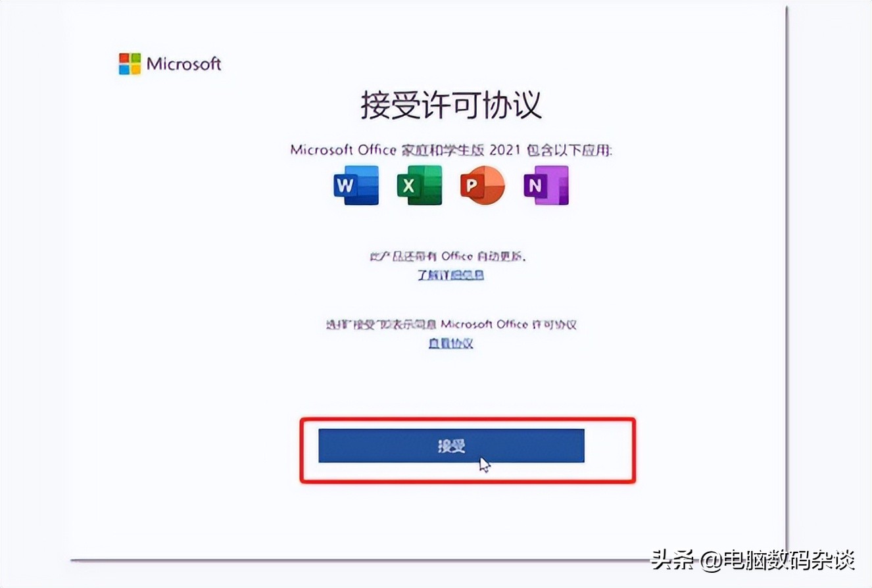Click the blue square of Microsoft logo
Screen dimensions: 872x588
[x=124, y=70]
